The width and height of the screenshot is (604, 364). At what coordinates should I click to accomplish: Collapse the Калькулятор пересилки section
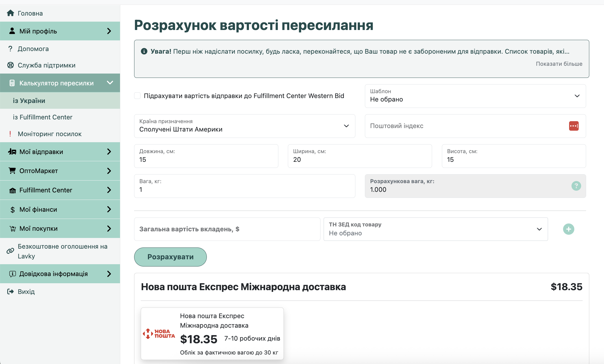click(x=110, y=82)
